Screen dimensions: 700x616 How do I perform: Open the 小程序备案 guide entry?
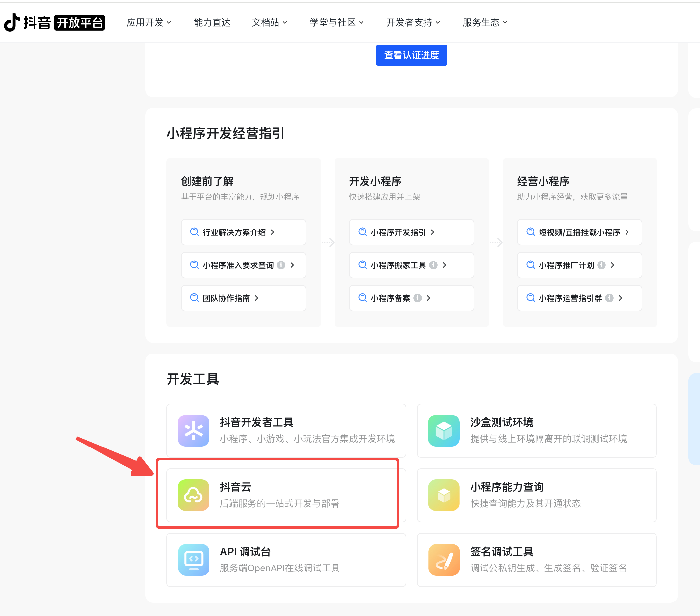coord(391,298)
